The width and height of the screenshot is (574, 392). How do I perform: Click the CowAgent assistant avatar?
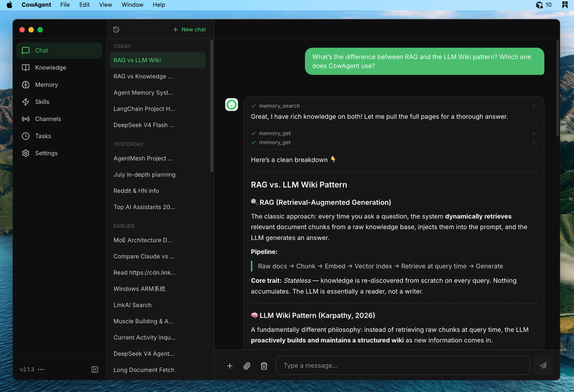point(231,104)
